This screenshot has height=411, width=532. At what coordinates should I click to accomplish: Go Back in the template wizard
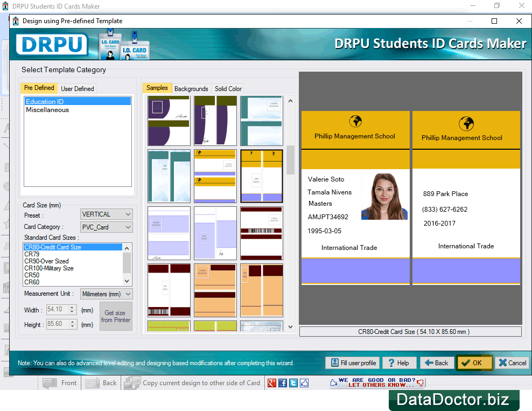coord(437,363)
